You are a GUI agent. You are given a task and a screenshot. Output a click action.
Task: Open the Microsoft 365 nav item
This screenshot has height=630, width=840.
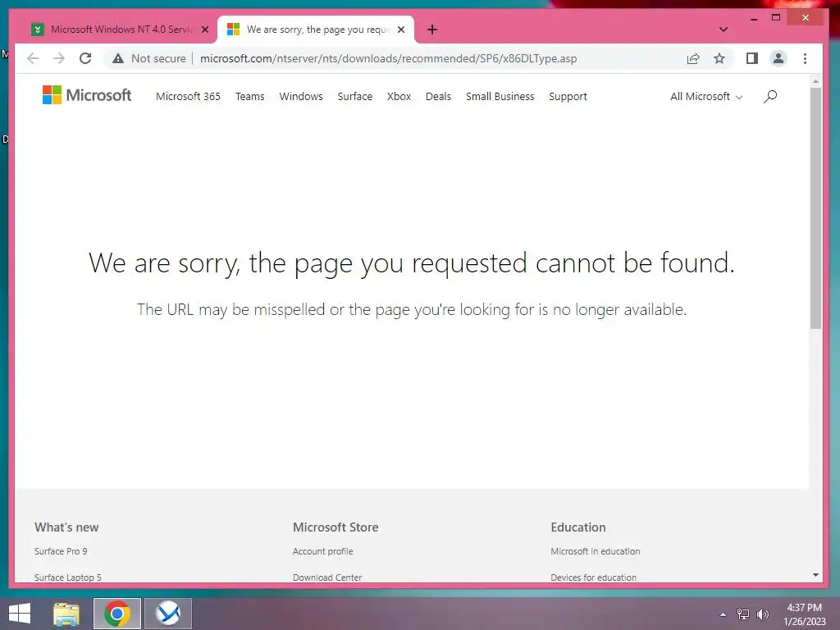(x=188, y=97)
